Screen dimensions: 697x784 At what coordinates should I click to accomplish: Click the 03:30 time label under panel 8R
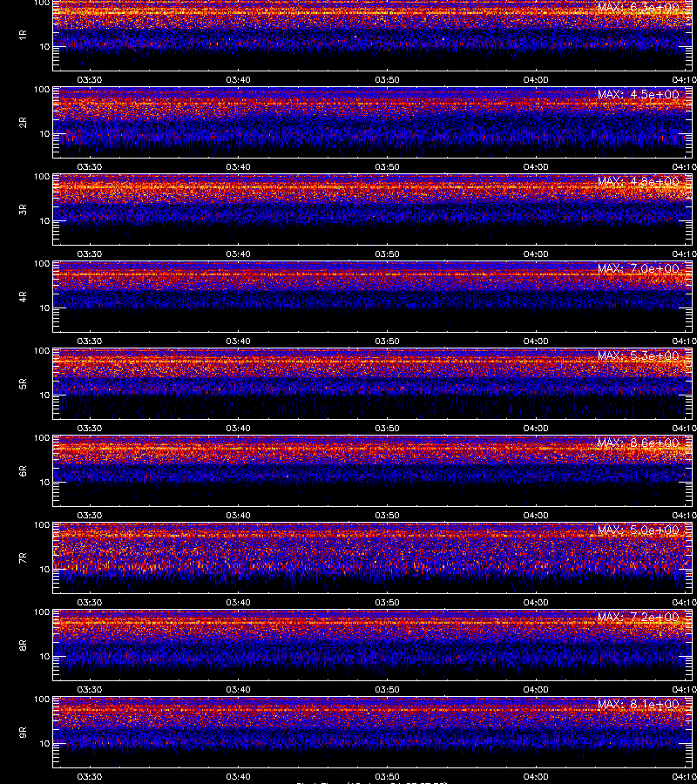tap(90, 690)
